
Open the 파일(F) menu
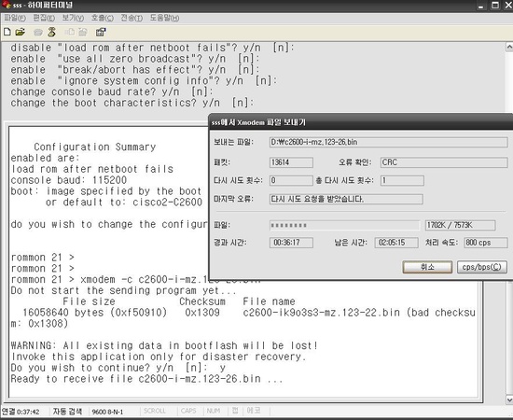coord(15,18)
